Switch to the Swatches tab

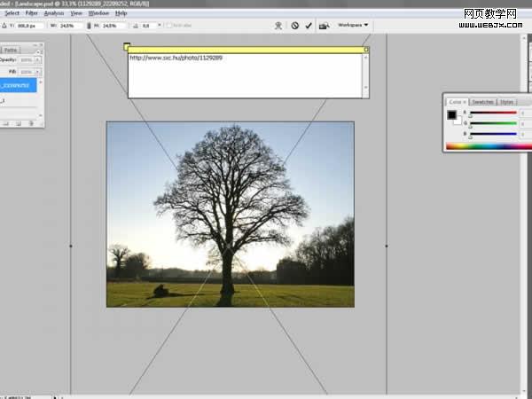pos(482,102)
